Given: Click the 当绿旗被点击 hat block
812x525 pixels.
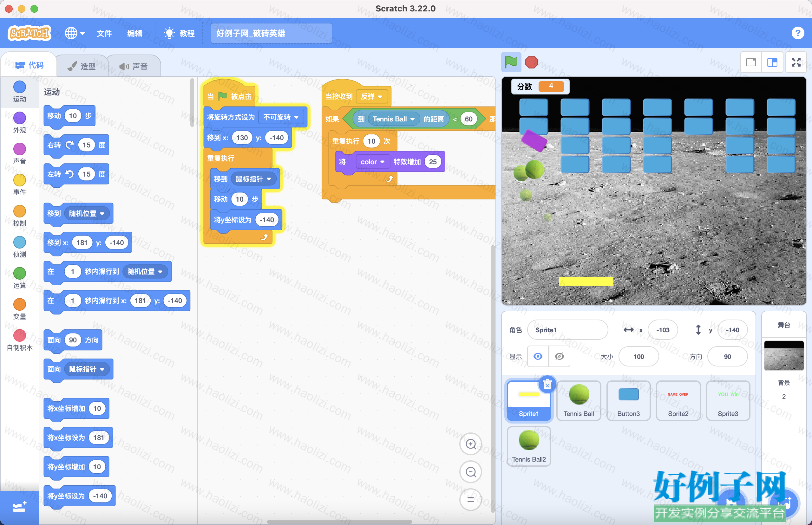Looking at the screenshot, I should (230, 94).
